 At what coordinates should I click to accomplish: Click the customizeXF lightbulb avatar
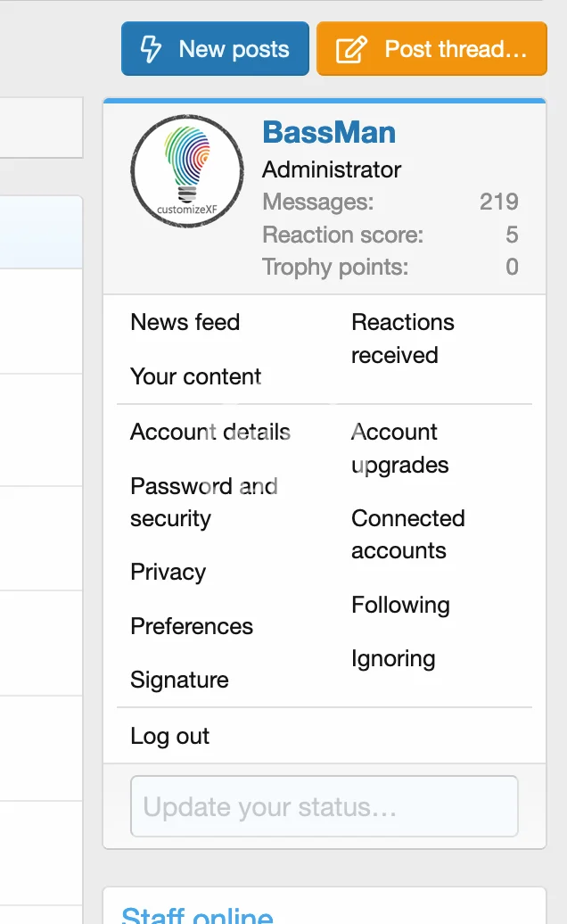click(187, 171)
